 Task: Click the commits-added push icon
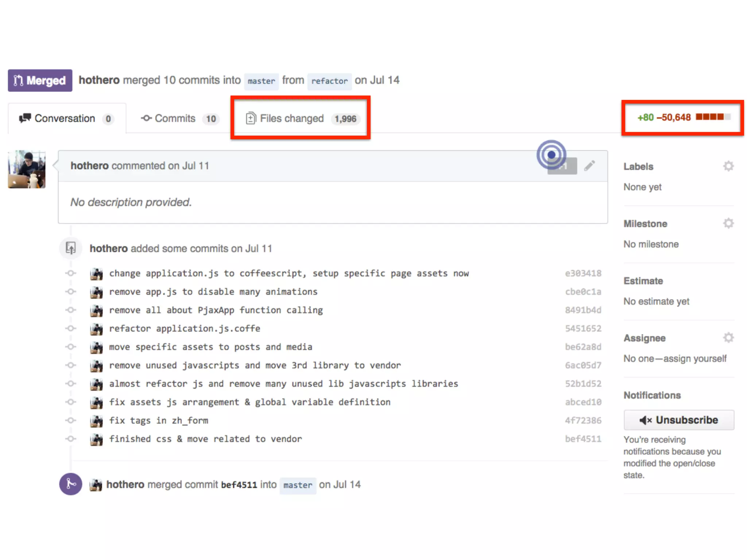coord(70,248)
